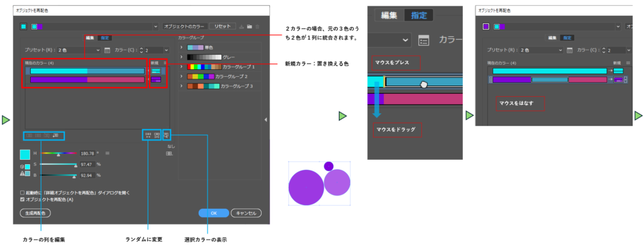Expand the カラーグループ 3 chevron
Screen dimensions: 644x246
(x=182, y=86)
